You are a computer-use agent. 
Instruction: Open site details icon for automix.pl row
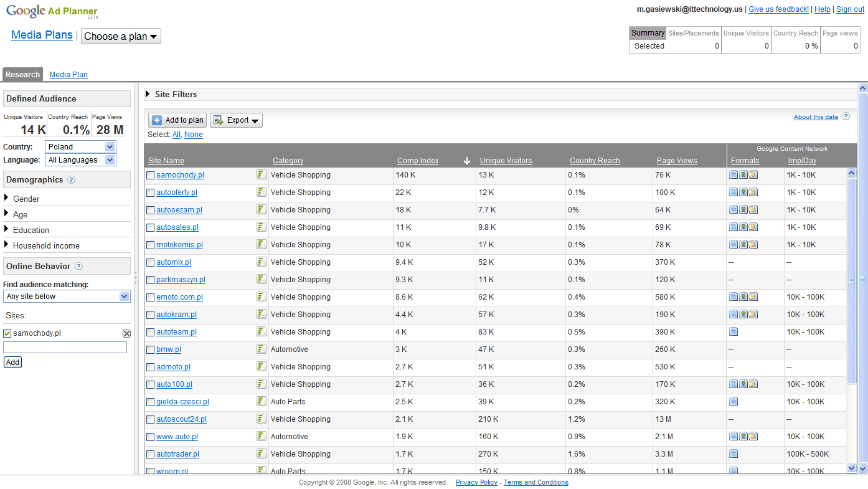(x=262, y=262)
